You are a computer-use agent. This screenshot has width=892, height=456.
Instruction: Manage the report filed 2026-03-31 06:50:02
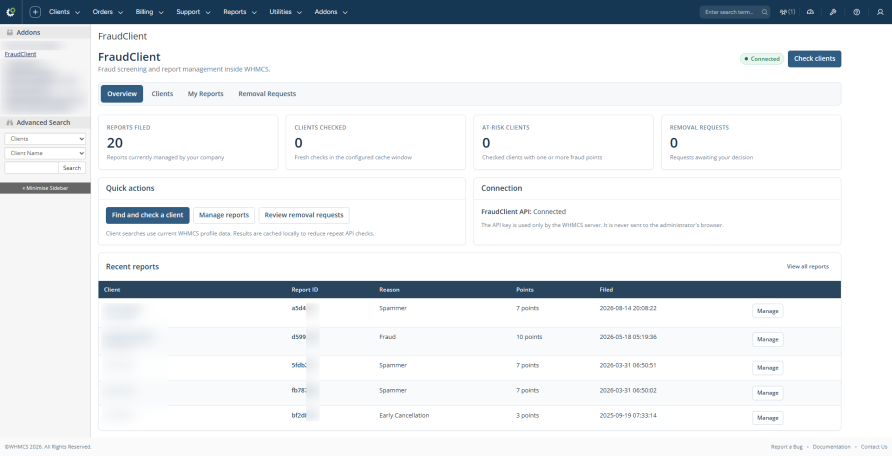coord(767,393)
